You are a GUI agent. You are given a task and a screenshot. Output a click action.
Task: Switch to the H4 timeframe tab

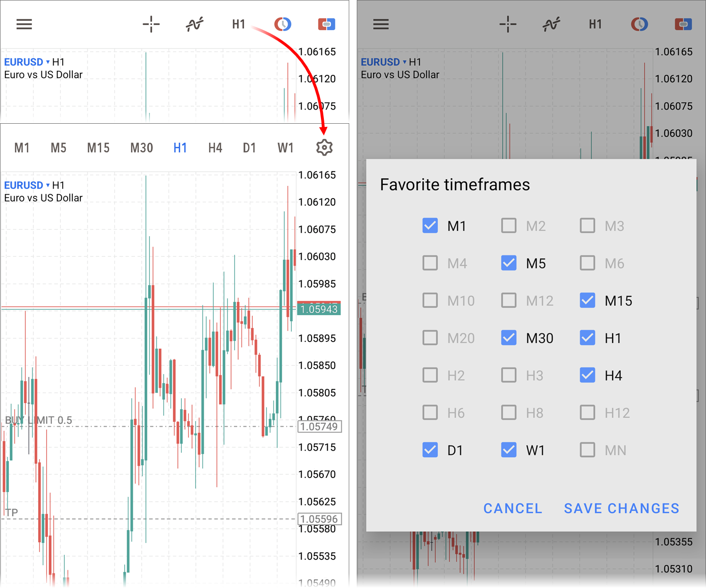coord(215,147)
